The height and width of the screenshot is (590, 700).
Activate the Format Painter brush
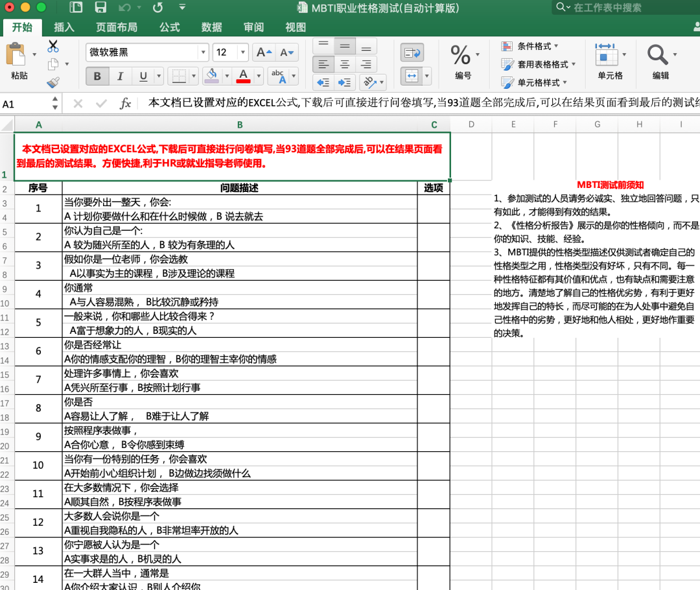[53, 82]
